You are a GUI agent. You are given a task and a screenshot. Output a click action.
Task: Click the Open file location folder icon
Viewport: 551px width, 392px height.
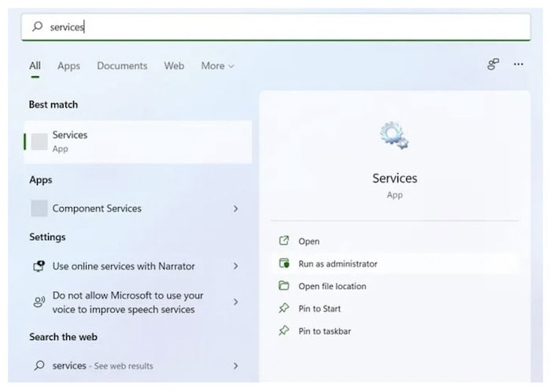click(x=284, y=286)
